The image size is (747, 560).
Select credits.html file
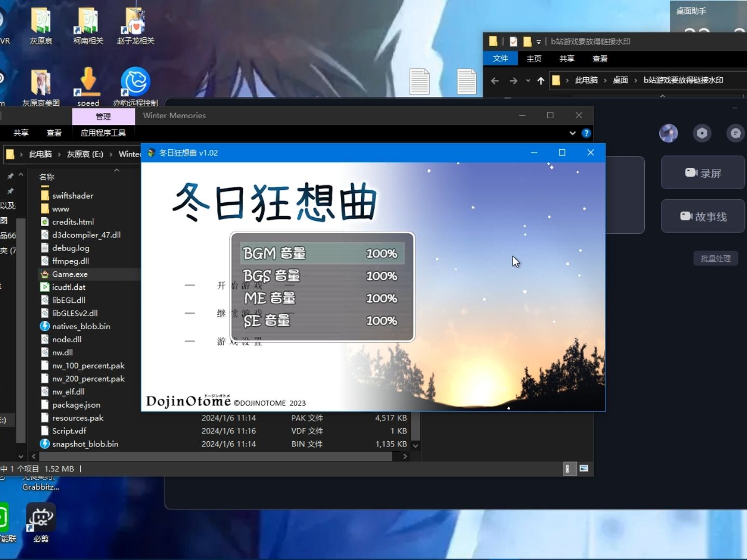click(73, 222)
